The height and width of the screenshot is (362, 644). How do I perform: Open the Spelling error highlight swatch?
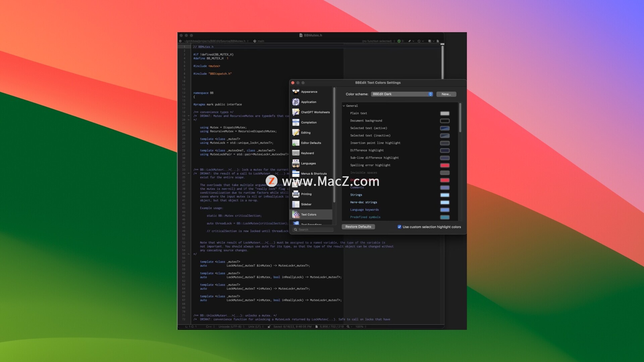click(x=445, y=165)
